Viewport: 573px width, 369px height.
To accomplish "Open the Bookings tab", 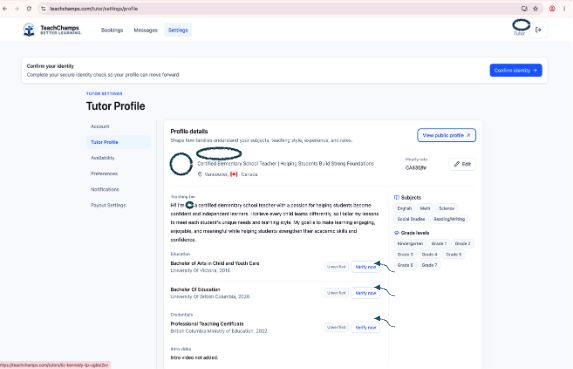I will coord(112,30).
